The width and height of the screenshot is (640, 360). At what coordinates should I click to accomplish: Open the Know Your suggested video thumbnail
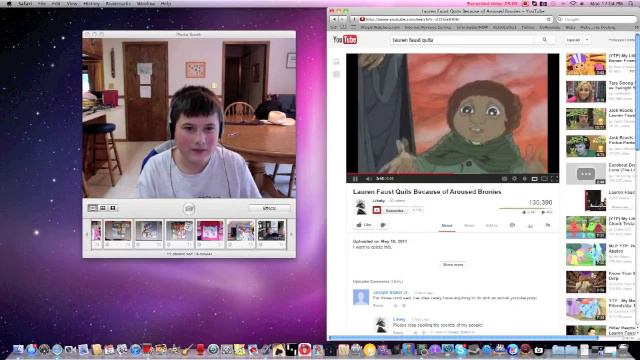pyautogui.click(x=586, y=282)
